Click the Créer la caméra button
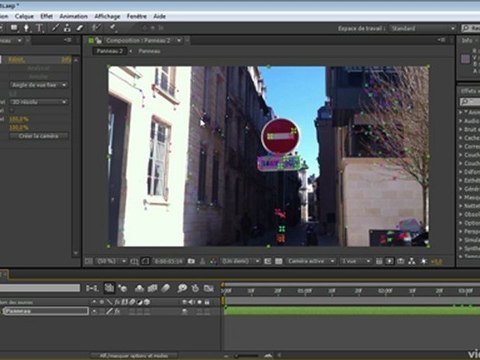480x360 pixels. coord(39,136)
